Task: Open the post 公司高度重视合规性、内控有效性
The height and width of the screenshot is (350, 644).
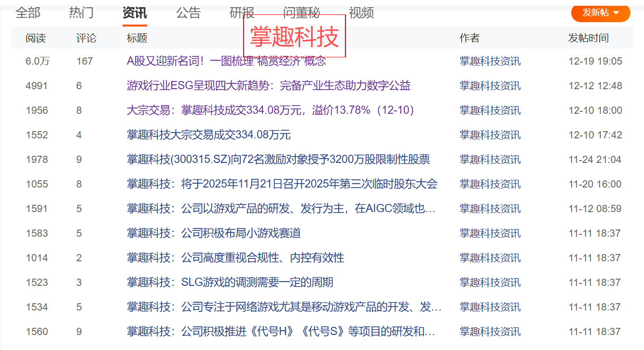Action: tap(235, 258)
